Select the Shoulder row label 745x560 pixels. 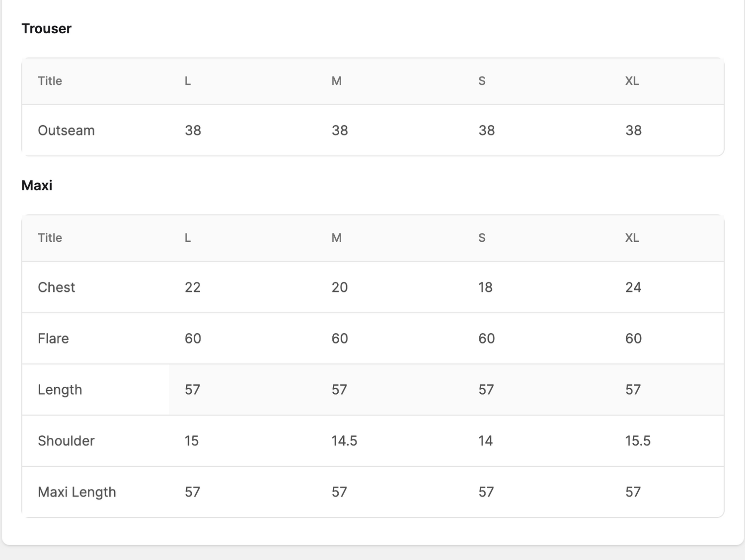pyautogui.click(x=66, y=441)
